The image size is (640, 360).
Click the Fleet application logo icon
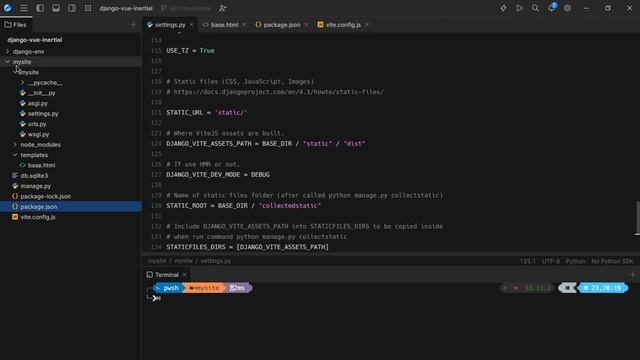click(x=7, y=8)
